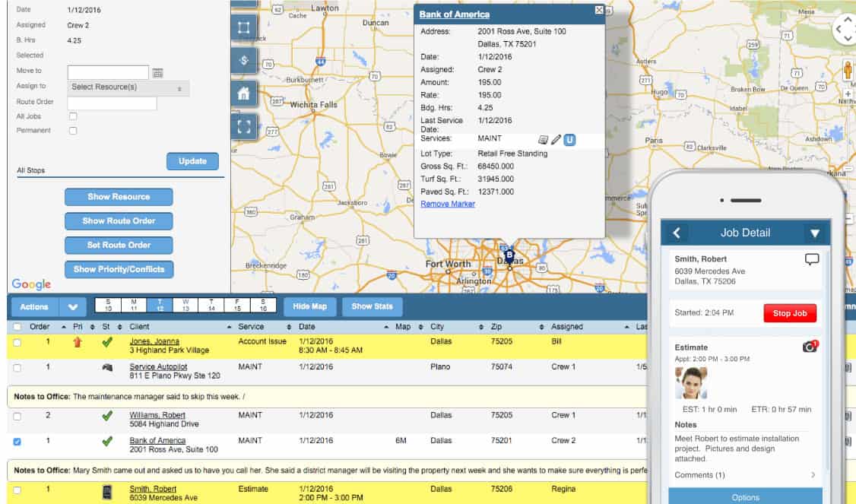856x504 pixels.
Task: Tap the customer photo thumbnail
Action: click(690, 383)
